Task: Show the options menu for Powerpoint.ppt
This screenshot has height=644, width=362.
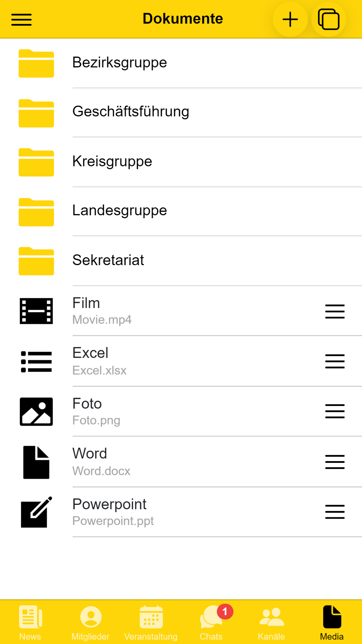Action: tap(334, 512)
